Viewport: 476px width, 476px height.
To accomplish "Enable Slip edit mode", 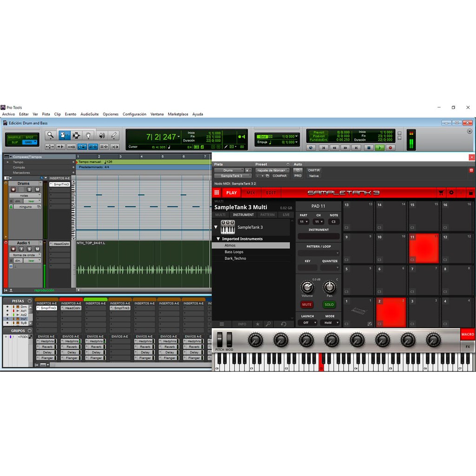I will [14, 142].
